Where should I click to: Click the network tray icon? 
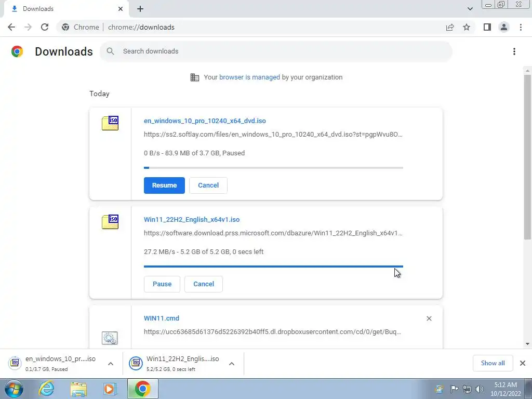point(467,389)
